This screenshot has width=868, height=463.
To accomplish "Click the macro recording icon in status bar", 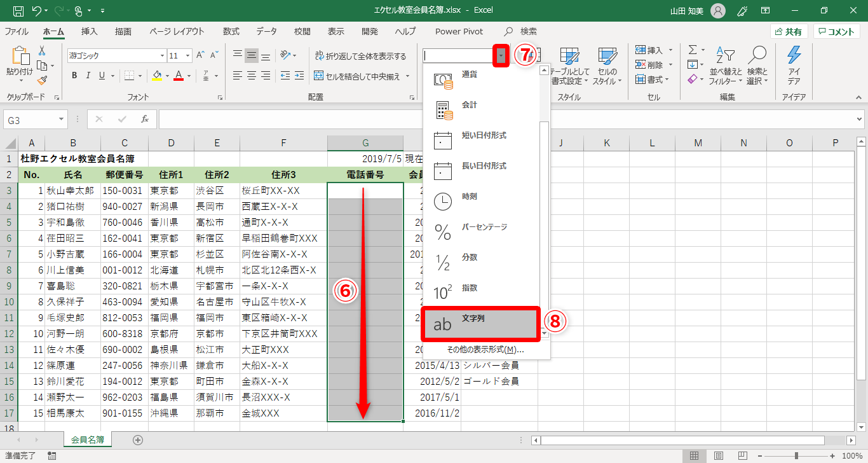I will point(51,456).
